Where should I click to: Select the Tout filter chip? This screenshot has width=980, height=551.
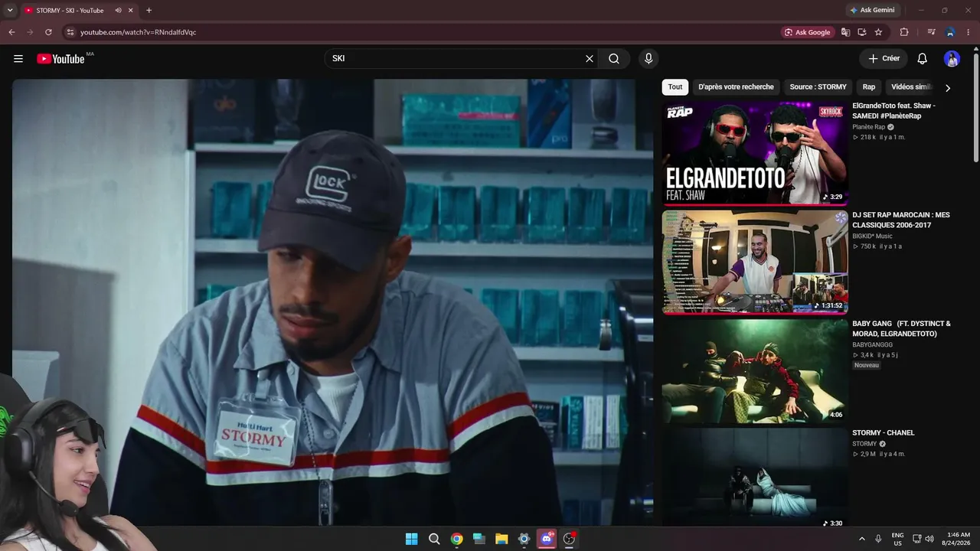(675, 87)
